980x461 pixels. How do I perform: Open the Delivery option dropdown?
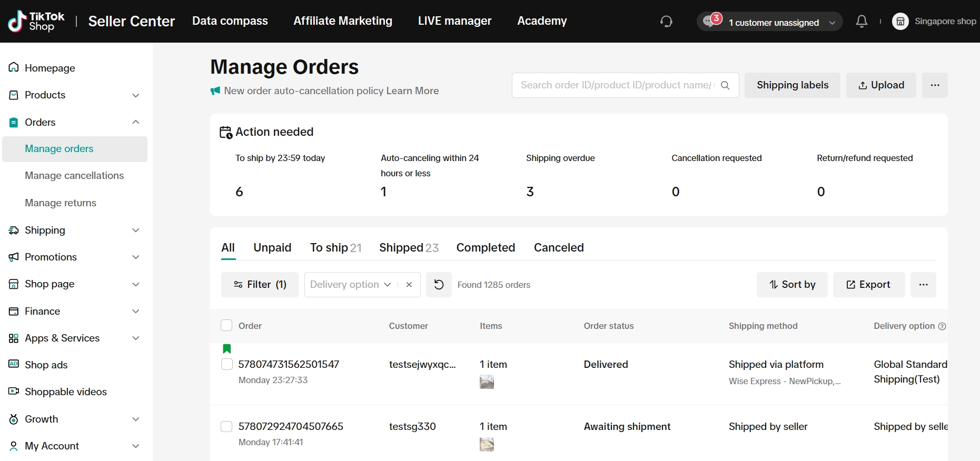coord(350,285)
